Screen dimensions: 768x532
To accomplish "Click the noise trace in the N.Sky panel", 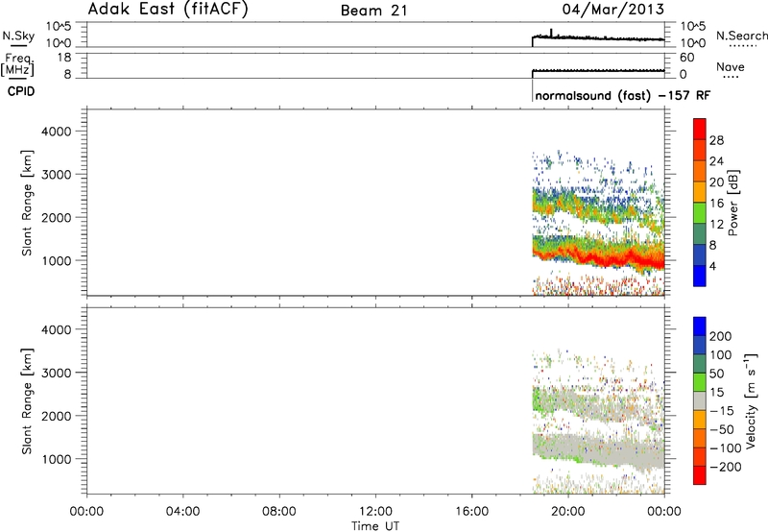I will click(598, 37).
